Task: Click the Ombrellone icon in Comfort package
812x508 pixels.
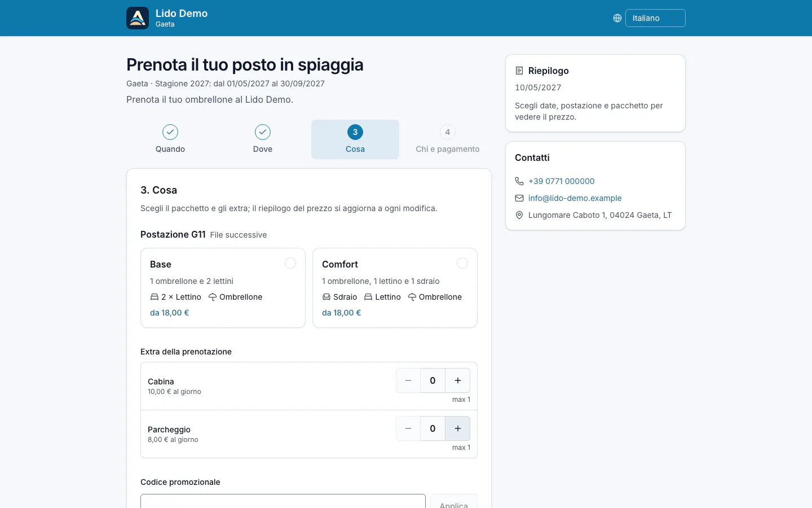Action: pyautogui.click(x=412, y=297)
